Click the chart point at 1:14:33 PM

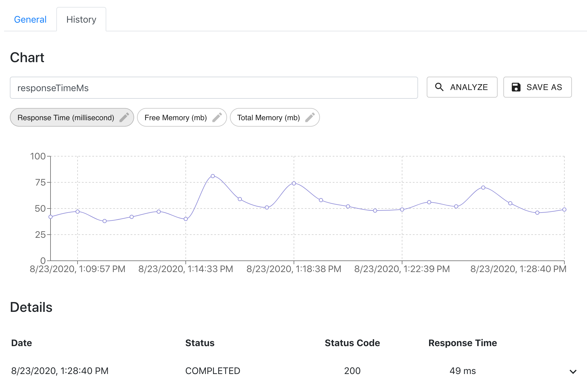coord(186,219)
